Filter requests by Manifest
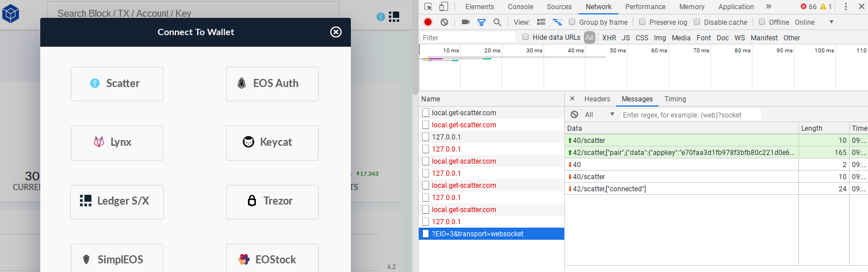 click(764, 37)
